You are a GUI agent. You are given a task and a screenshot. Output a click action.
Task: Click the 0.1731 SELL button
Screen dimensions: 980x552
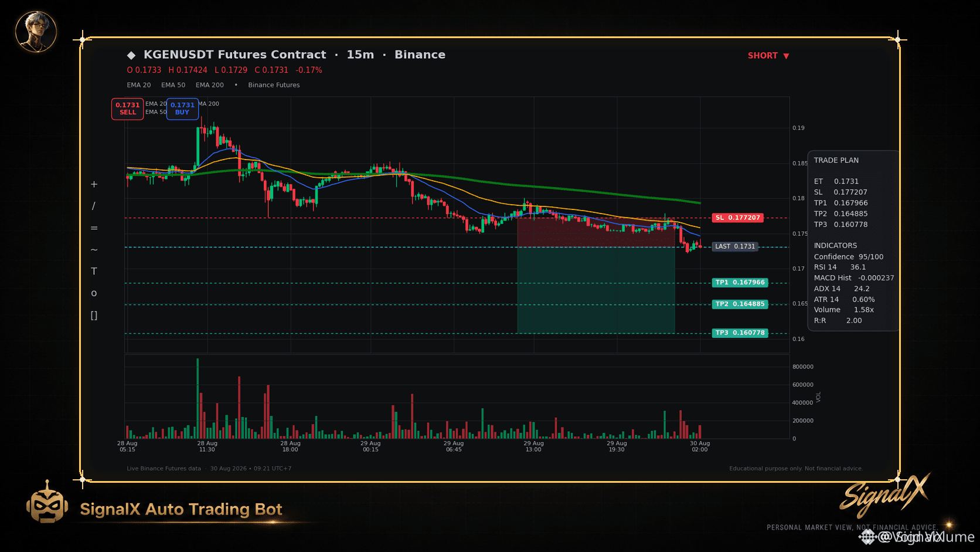point(128,109)
